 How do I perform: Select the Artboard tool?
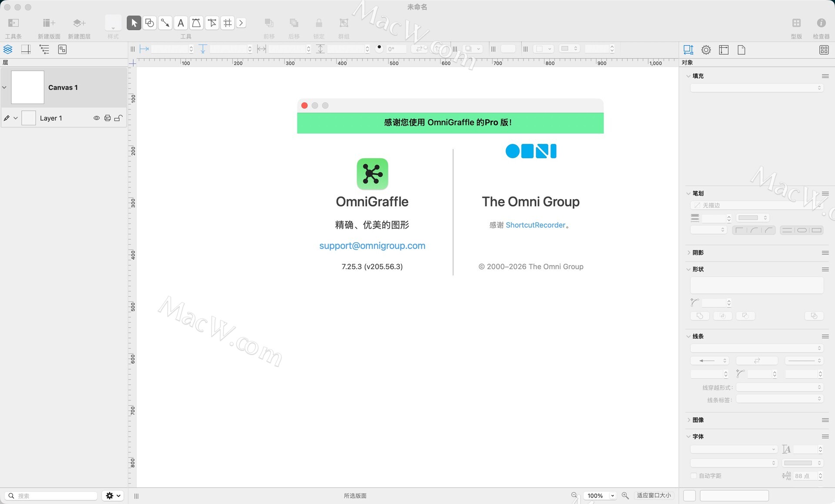(x=228, y=23)
